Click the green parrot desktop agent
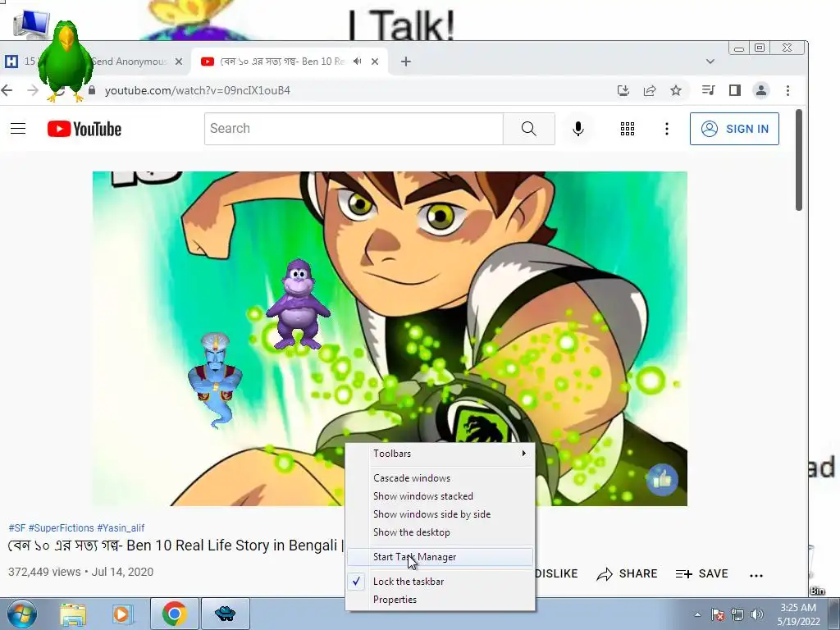The width and height of the screenshot is (840, 630). (66, 60)
